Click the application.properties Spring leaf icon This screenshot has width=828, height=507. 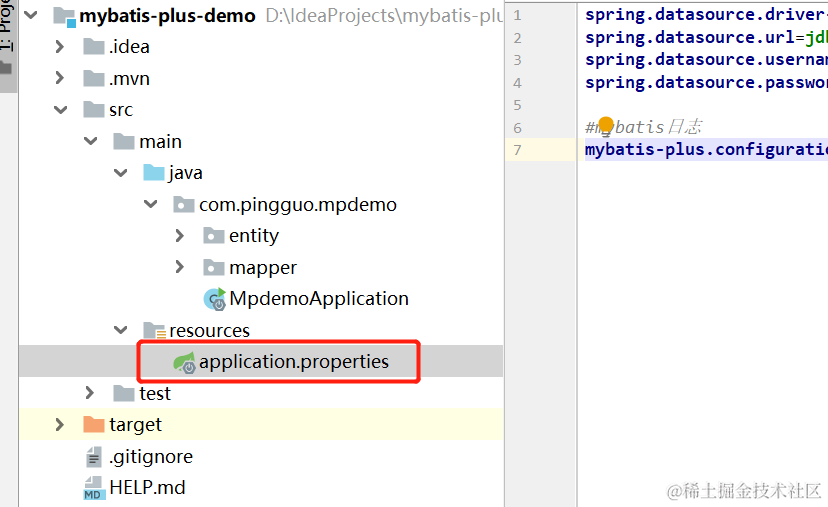[185, 362]
